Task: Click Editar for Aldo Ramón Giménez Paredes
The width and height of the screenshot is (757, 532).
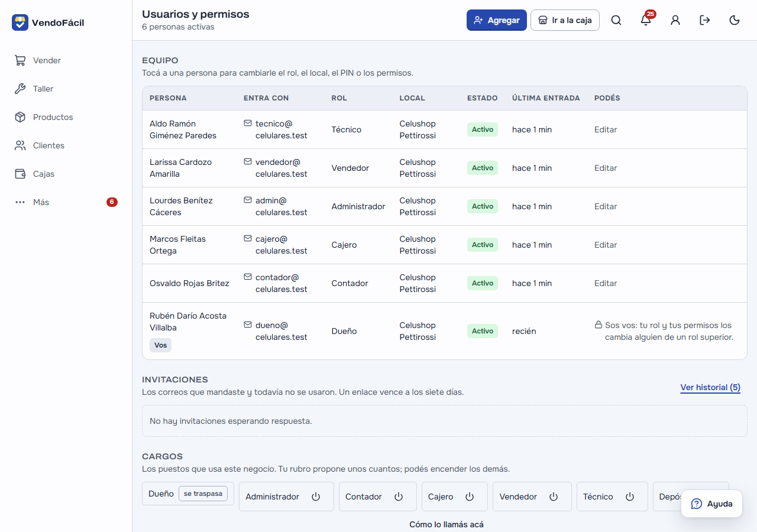Action: click(x=606, y=129)
